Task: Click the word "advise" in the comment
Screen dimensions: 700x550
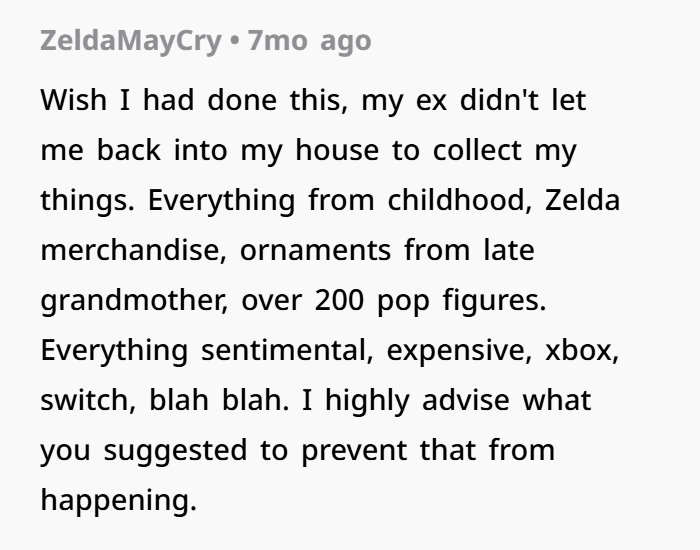Action: [x=466, y=400]
